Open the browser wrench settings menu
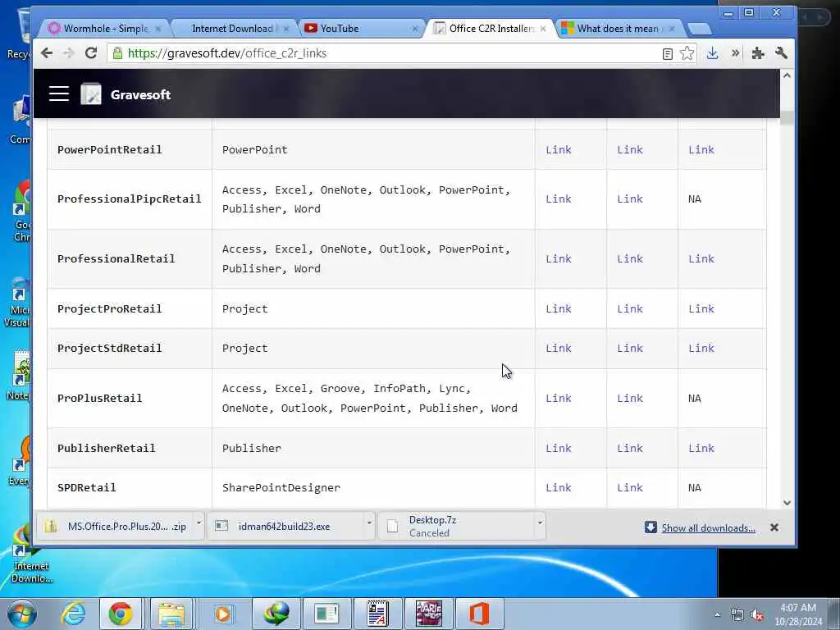Screen dimensions: 840x630 pyautogui.click(x=781, y=53)
